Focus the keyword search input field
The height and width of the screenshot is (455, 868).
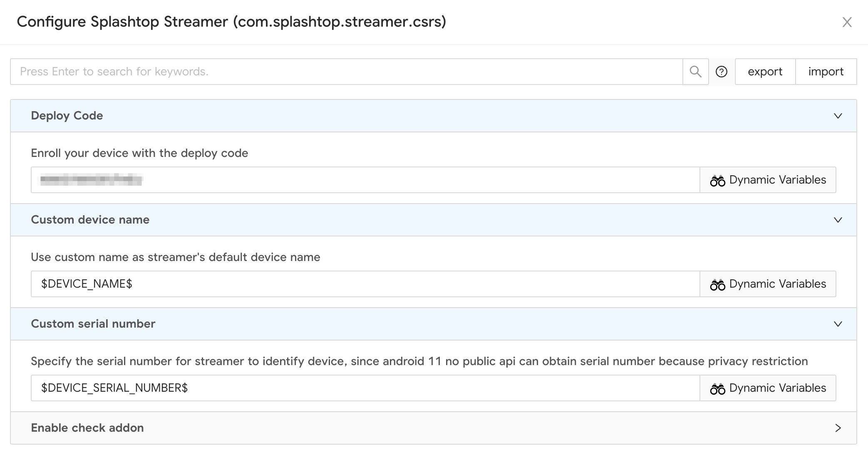pos(347,72)
